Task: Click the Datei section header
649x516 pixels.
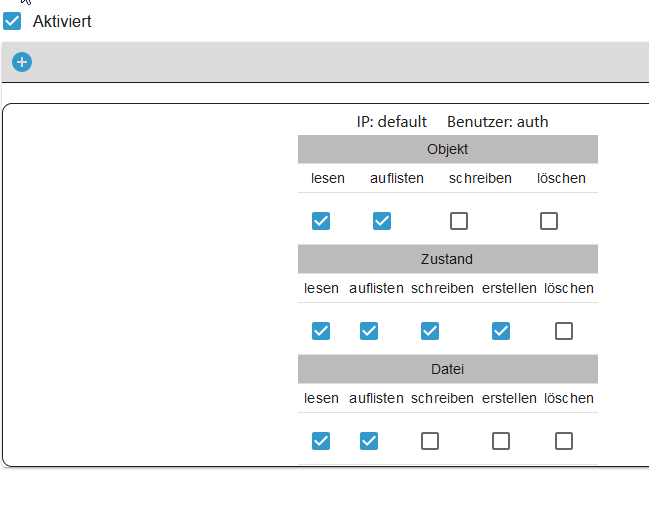Action: pyautogui.click(x=447, y=369)
